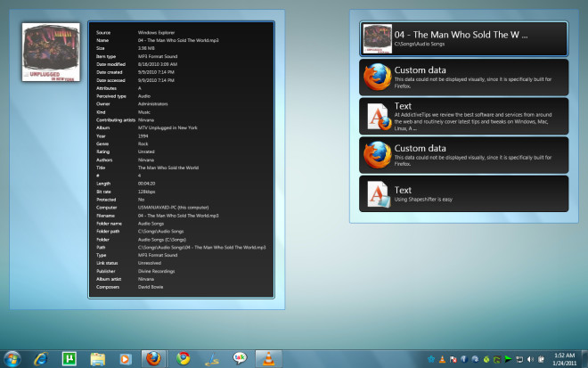588x368 pixels.
Task: Open Windows Explorer folder taskbar icon
Action: point(97,359)
